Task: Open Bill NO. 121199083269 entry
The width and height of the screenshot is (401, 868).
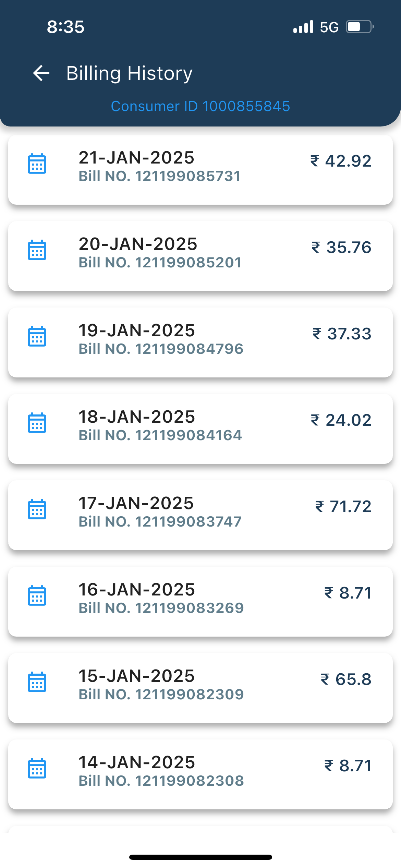Action: coord(161,608)
